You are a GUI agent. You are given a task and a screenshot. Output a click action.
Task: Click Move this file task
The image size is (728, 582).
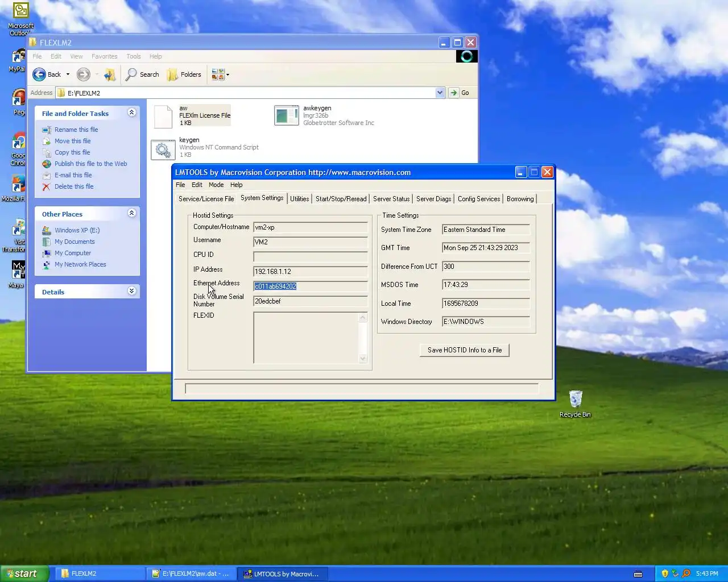pyautogui.click(x=72, y=141)
